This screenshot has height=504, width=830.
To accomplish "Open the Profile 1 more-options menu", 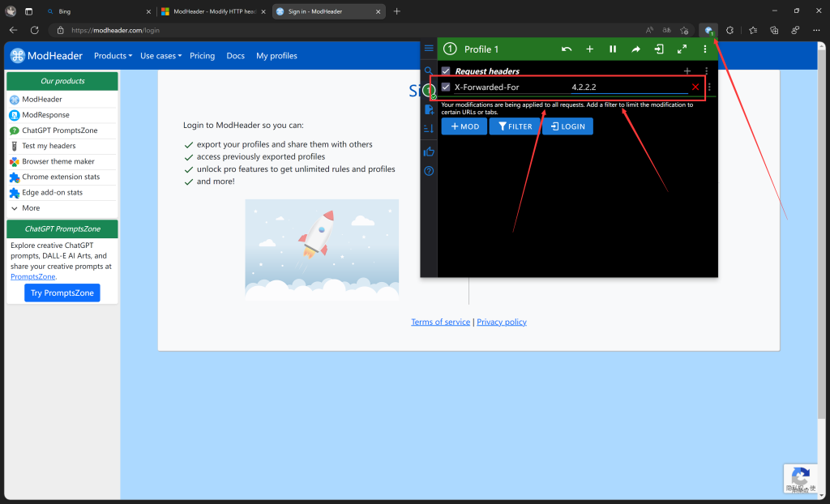I will point(705,49).
